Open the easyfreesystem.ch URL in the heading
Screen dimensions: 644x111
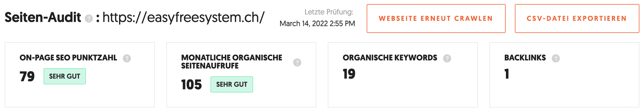(183, 18)
